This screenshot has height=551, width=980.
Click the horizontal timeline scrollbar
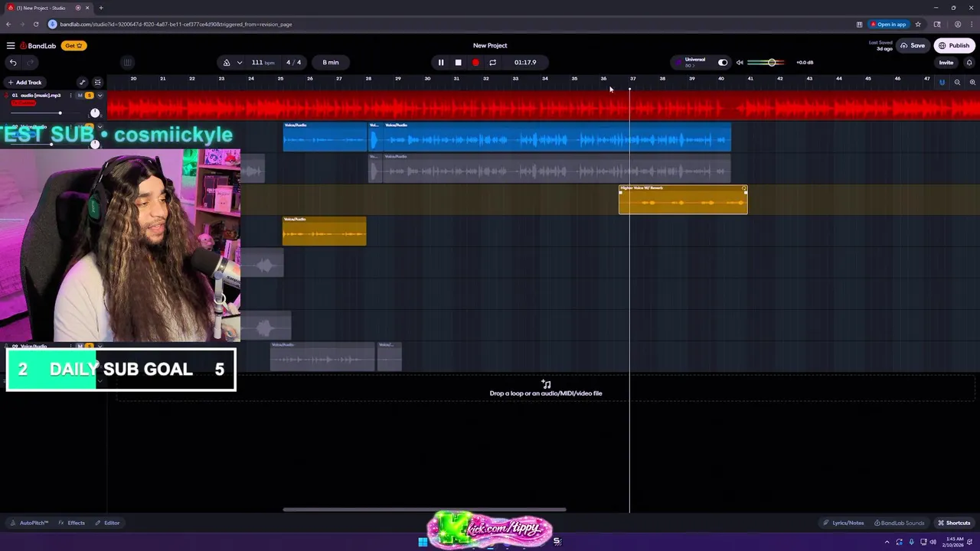point(424,510)
